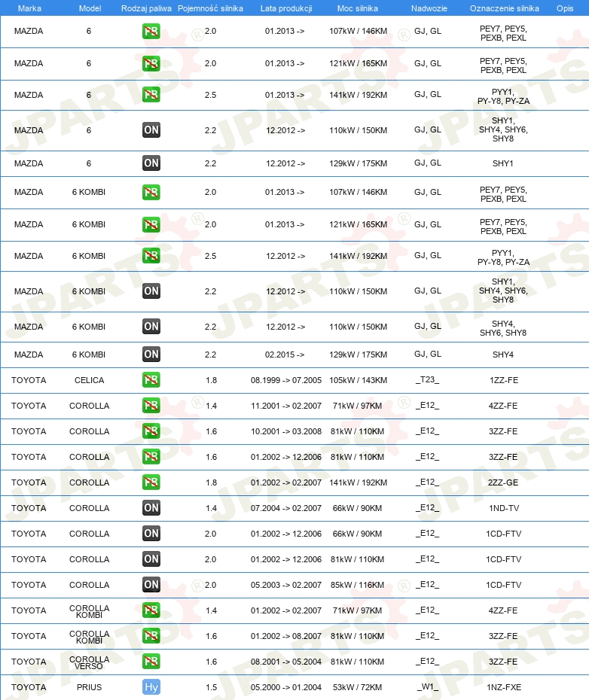Click hybrid Hy icon in Prius row
The height and width of the screenshot is (700, 589).
151,687
